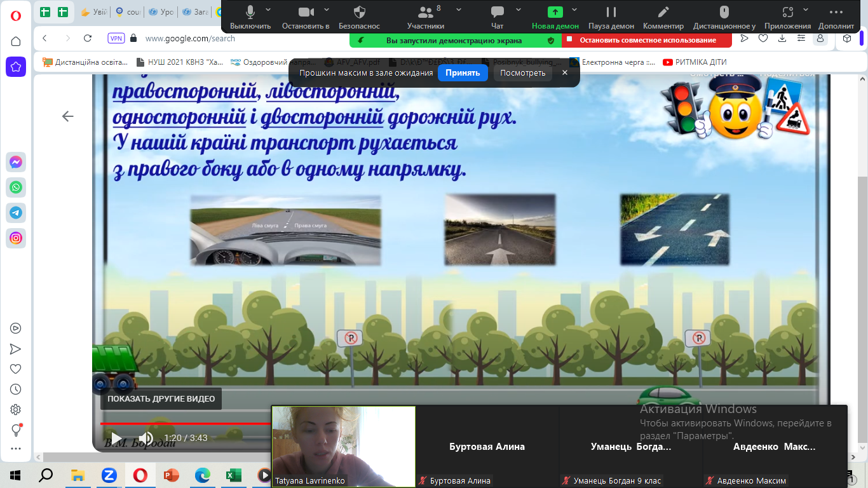Open Opera downloads arrow icon
Viewport: 868px width, 488px height.
point(782,38)
